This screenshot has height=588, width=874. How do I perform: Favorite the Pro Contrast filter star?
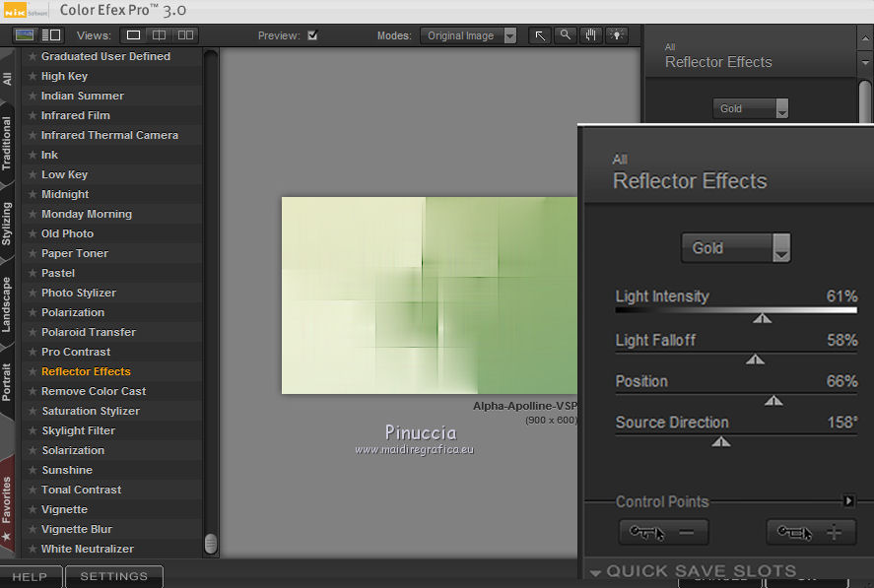tap(33, 352)
